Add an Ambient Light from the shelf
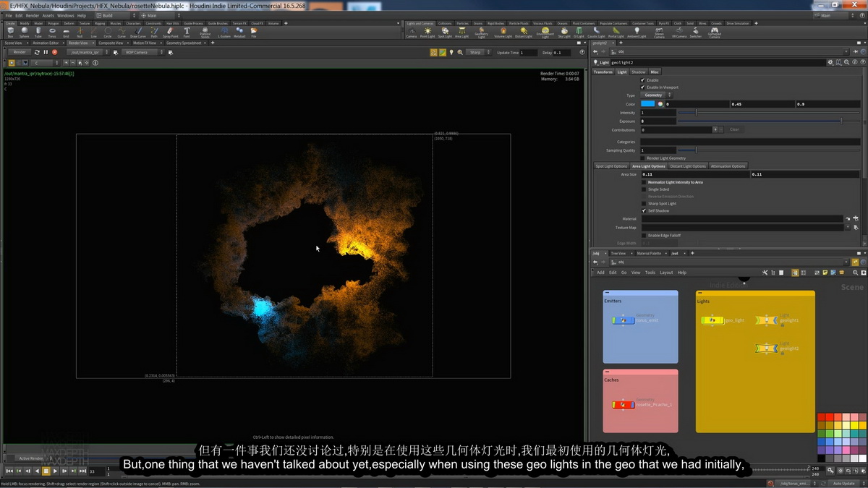Image resolution: width=868 pixels, height=488 pixels. point(637,33)
